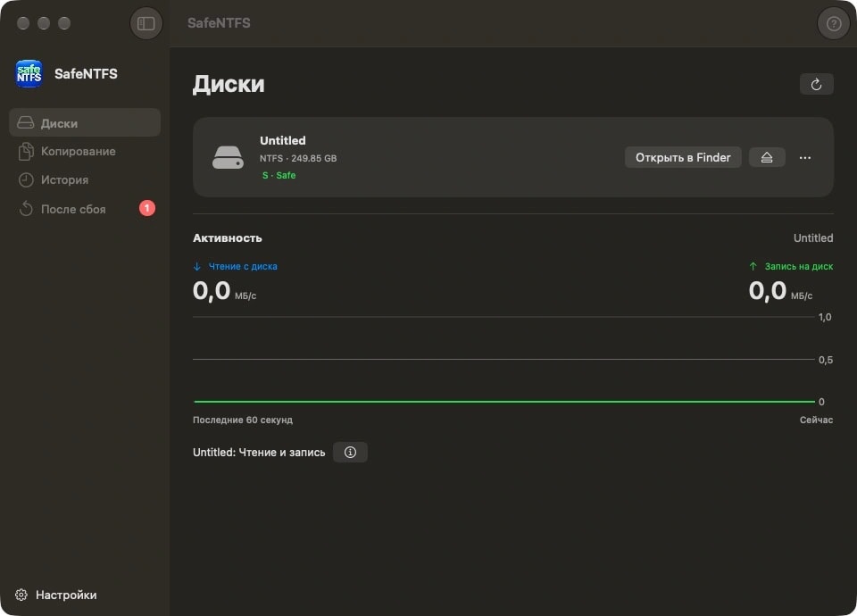
Task: Click the SafeNTFS app logo
Action: coord(29,74)
